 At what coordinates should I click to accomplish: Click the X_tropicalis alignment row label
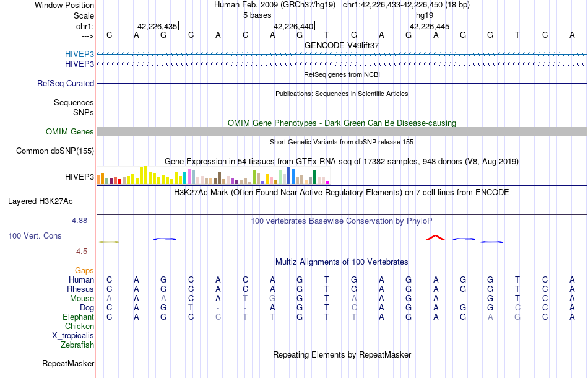point(73,336)
